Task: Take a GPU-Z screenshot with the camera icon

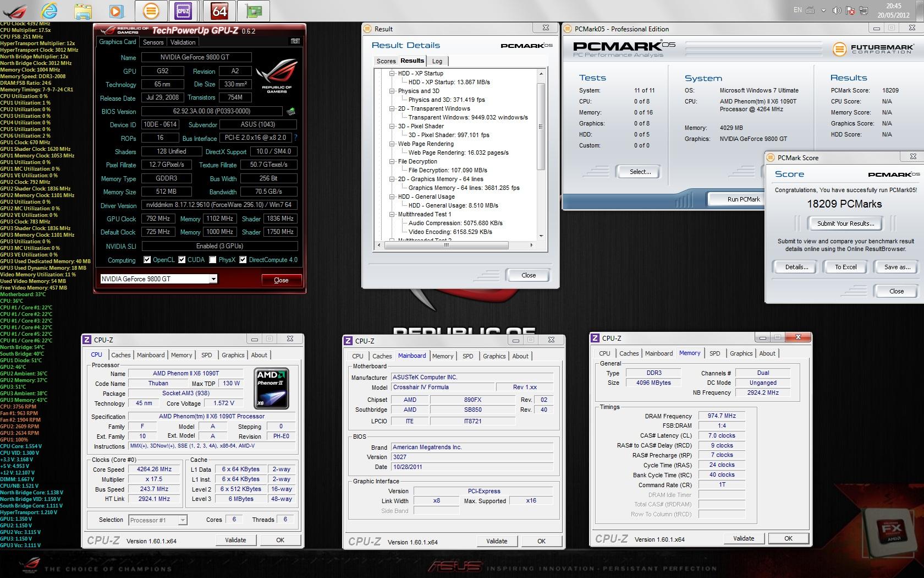Action: coord(295,41)
